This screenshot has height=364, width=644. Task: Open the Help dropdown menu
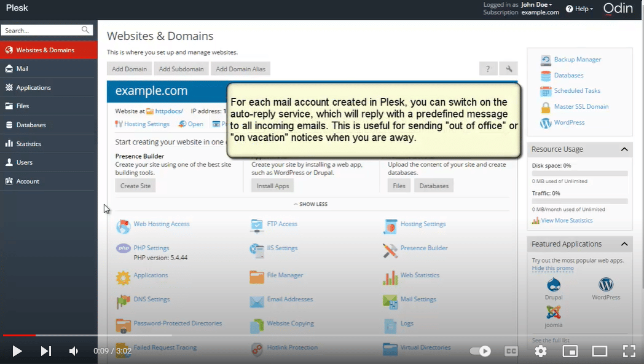tap(579, 9)
